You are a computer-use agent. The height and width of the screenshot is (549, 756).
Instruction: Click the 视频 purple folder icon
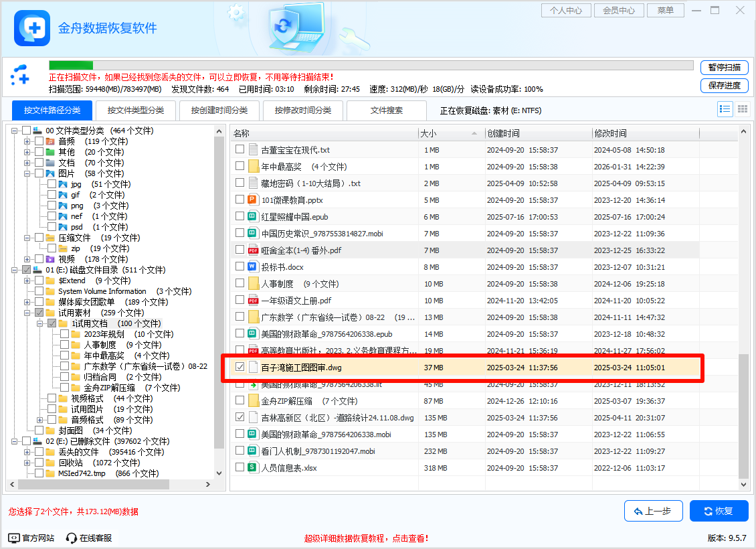[50, 259]
